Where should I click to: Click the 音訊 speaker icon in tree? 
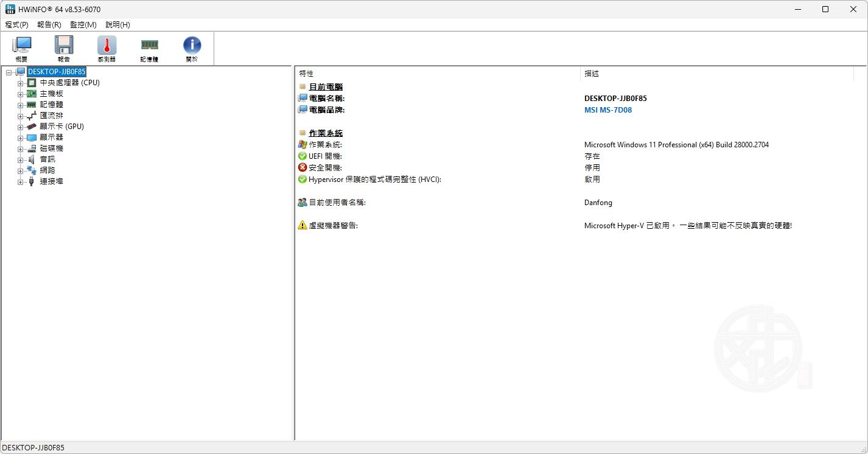[32, 159]
